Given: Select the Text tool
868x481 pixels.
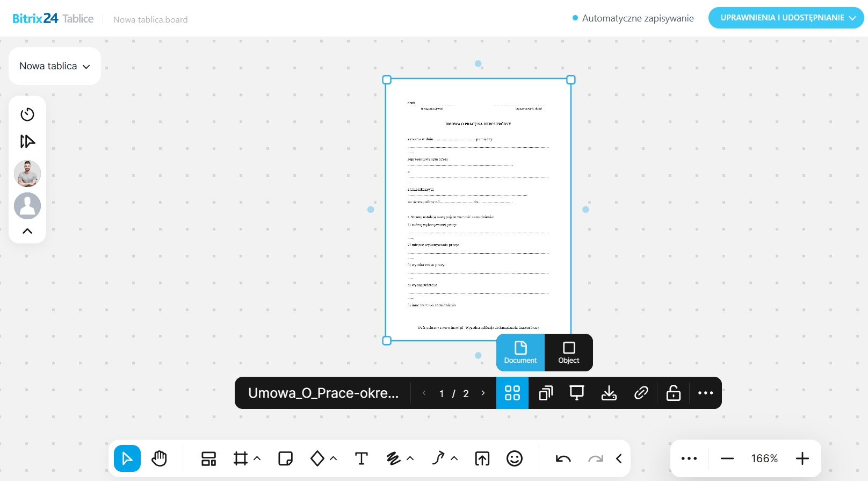Looking at the screenshot, I should coord(361,458).
